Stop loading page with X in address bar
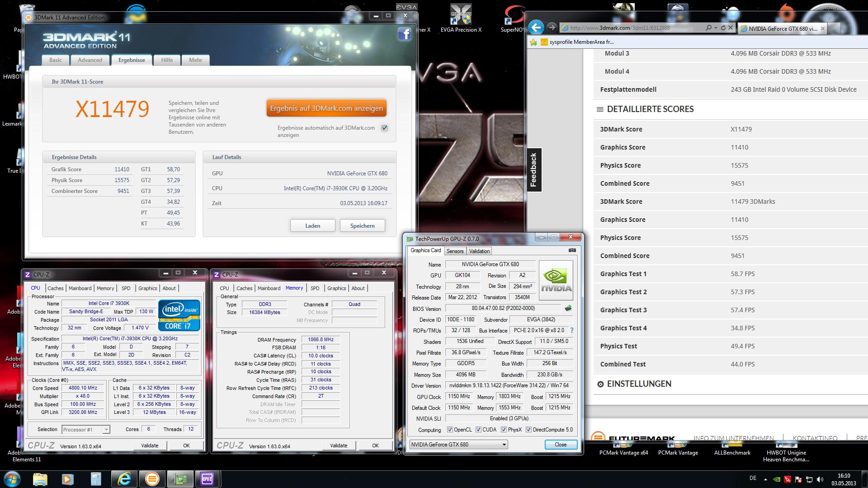 point(731,28)
